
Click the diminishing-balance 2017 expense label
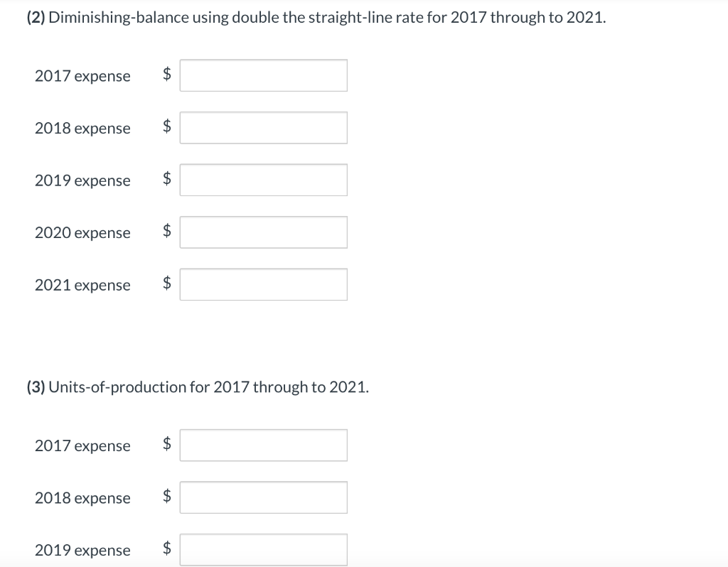click(x=82, y=76)
